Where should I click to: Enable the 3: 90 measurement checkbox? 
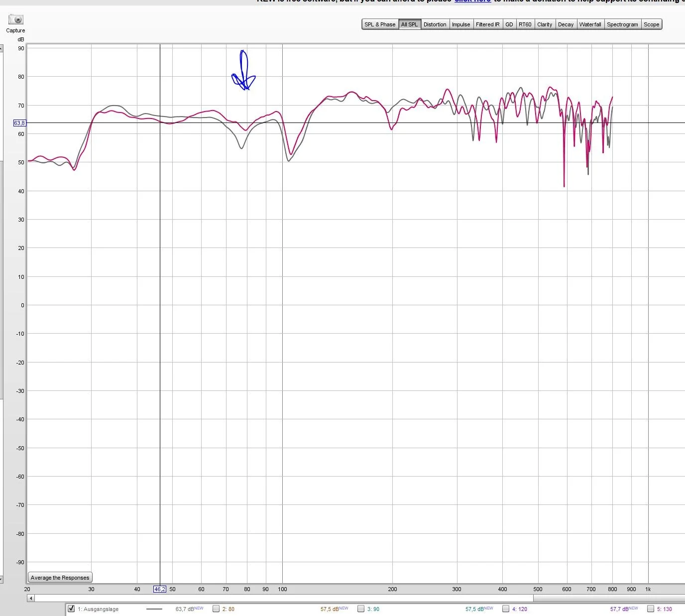361,609
